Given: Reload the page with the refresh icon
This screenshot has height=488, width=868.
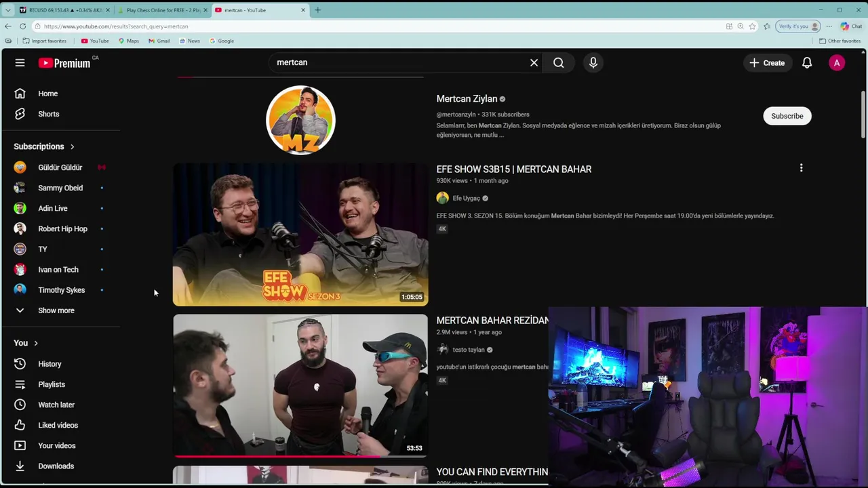Looking at the screenshot, I should [22, 26].
